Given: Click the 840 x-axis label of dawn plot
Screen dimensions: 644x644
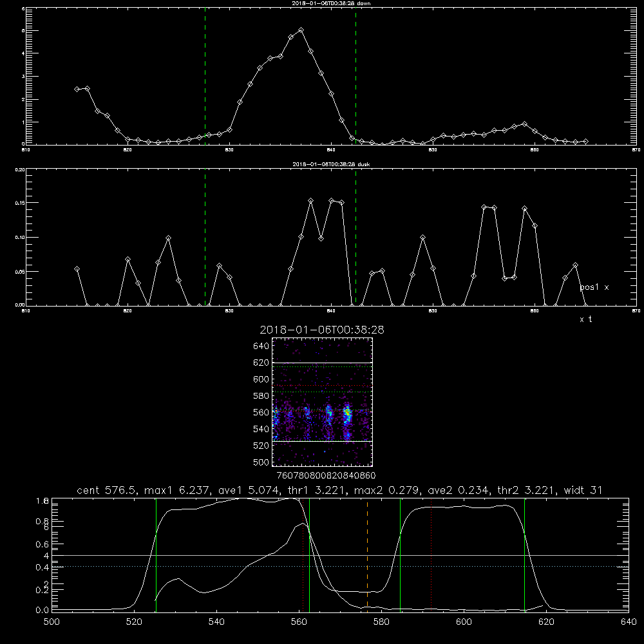Looking at the screenshot, I should click(331, 150).
